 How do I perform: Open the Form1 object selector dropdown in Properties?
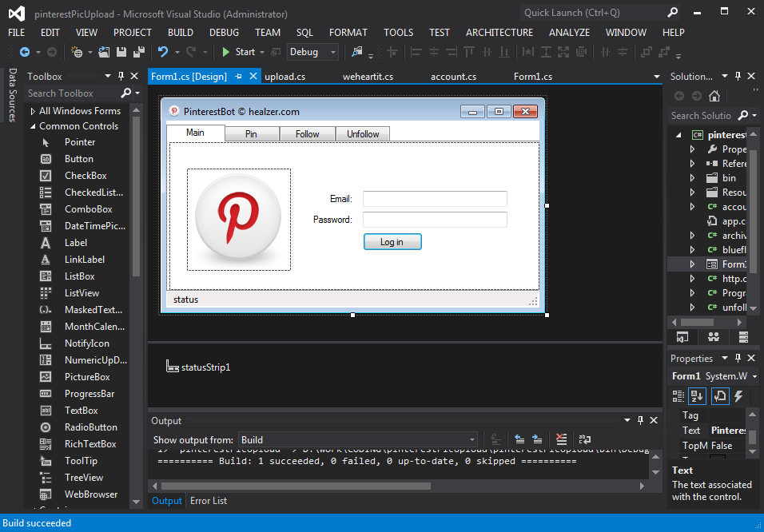[754, 376]
